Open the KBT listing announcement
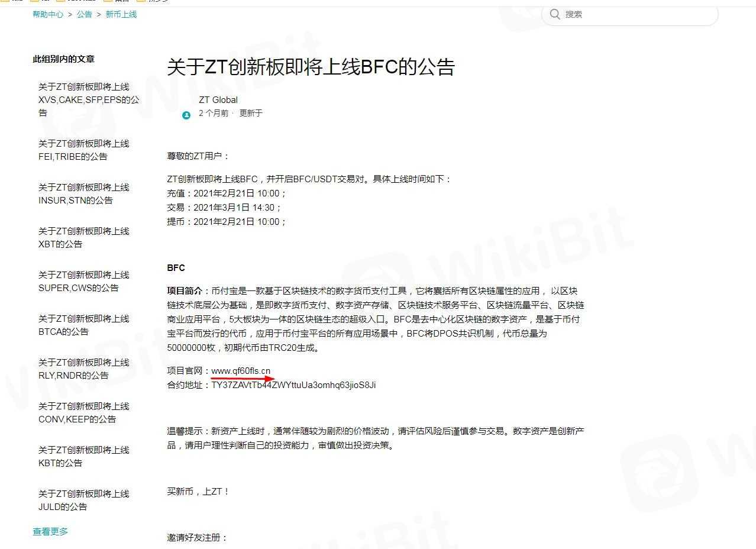Viewport: 756px width, 549px height. pos(83,457)
